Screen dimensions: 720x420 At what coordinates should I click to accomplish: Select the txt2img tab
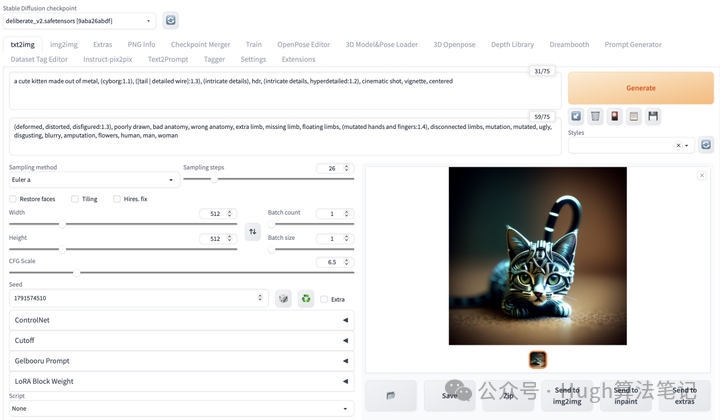pos(22,45)
